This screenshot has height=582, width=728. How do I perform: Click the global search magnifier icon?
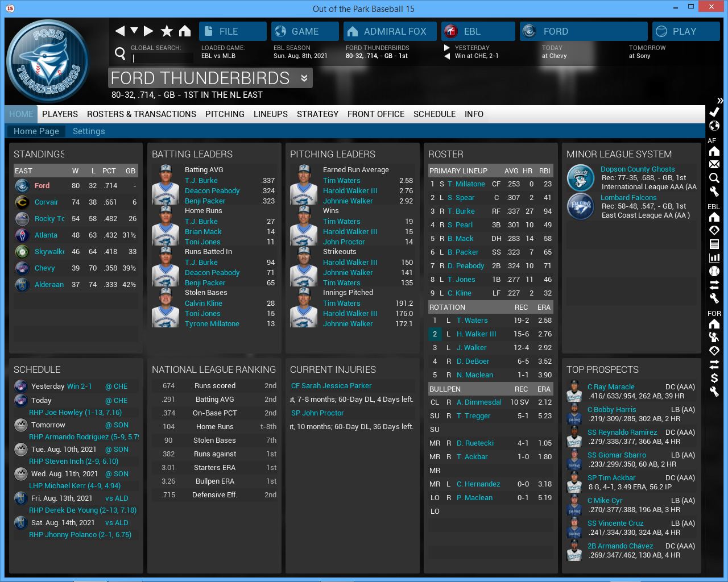[120, 53]
